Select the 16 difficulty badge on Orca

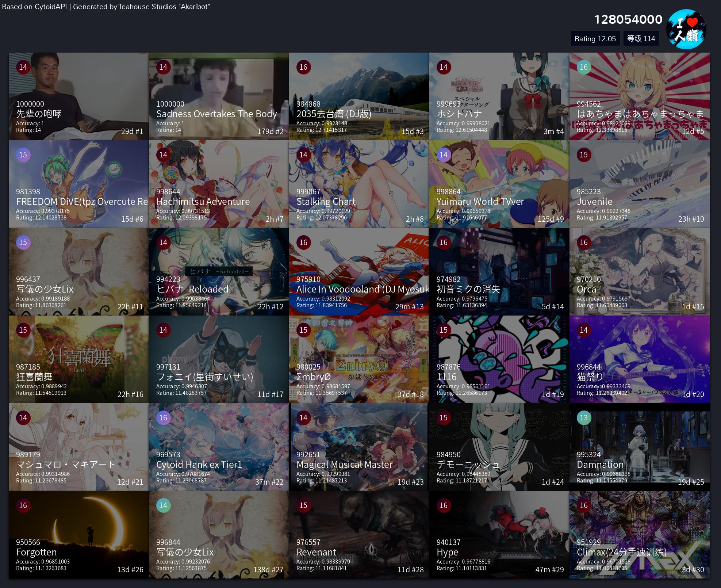pos(584,243)
